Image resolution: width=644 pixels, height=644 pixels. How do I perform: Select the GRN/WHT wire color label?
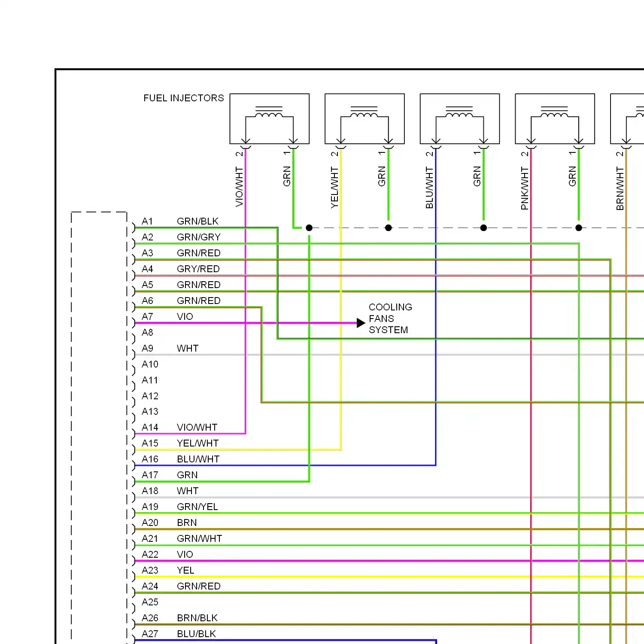pyautogui.click(x=199, y=539)
